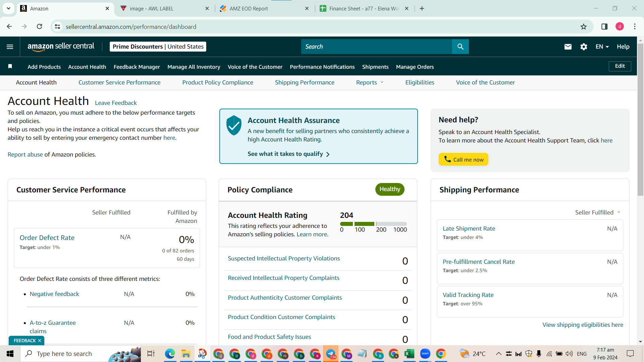Open the messages envelope icon
The image size is (644, 362).
tap(568, 47)
